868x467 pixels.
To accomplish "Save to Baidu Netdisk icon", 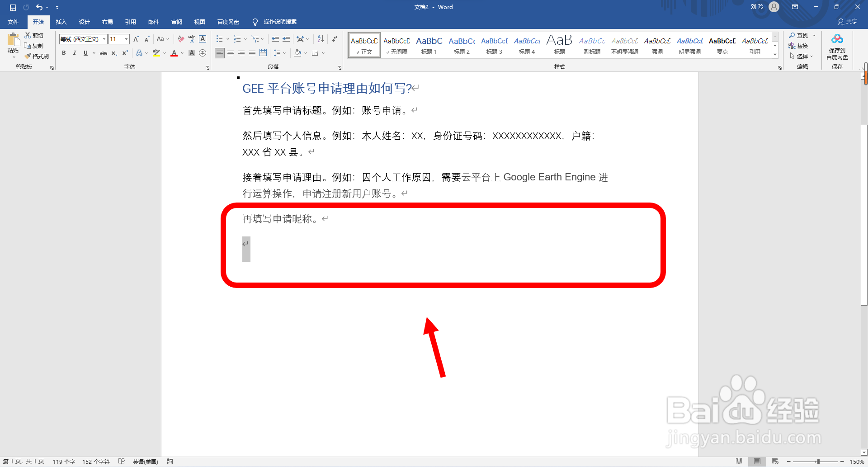I will pos(837,47).
